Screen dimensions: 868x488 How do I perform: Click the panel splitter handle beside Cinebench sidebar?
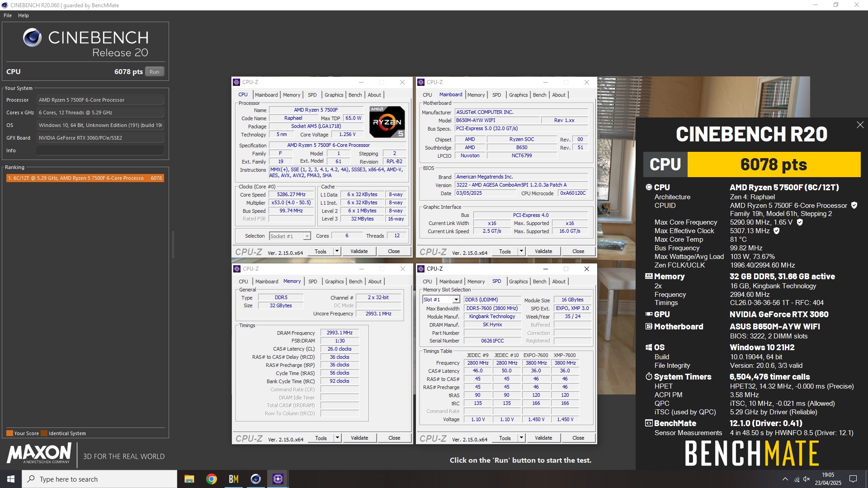click(173, 244)
